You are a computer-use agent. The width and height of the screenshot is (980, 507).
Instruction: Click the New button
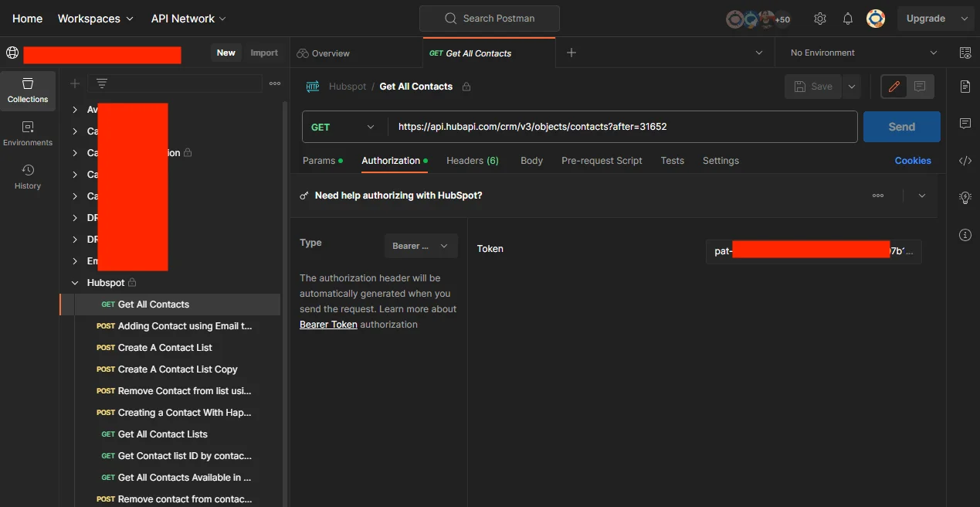pos(226,53)
